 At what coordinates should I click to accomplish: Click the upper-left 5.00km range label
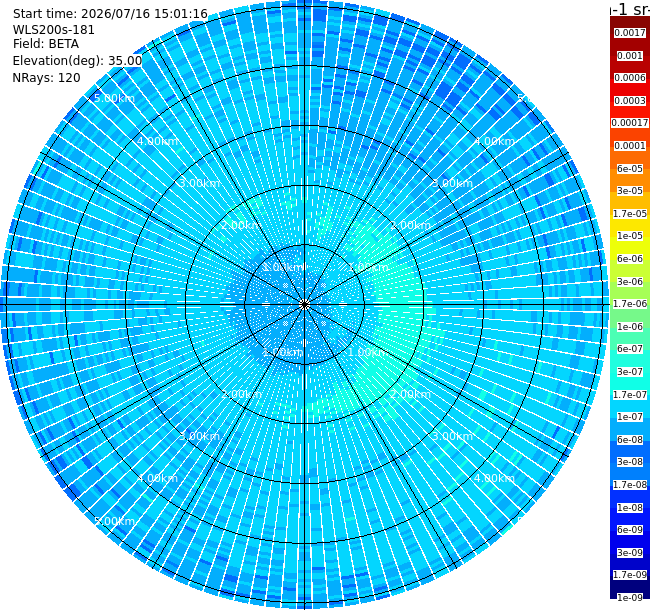[114, 98]
